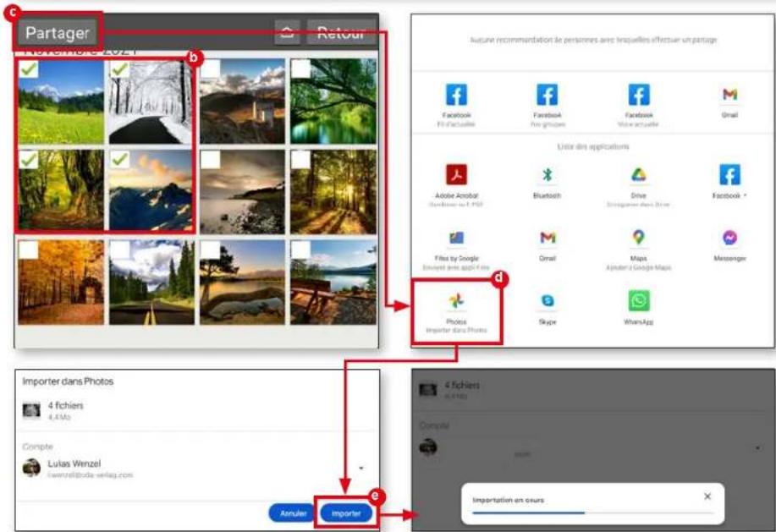Go back with the Retour button
776x532 pixels.
pyautogui.click(x=341, y=33)
